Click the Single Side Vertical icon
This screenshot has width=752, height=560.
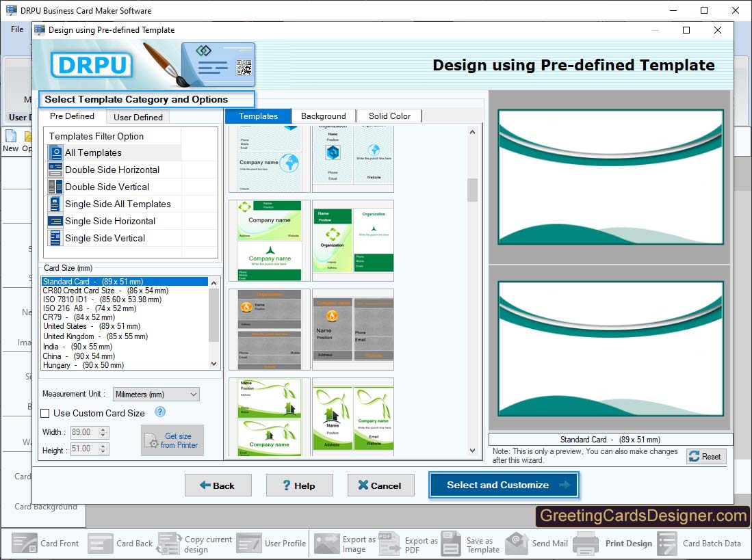[55, 238]
